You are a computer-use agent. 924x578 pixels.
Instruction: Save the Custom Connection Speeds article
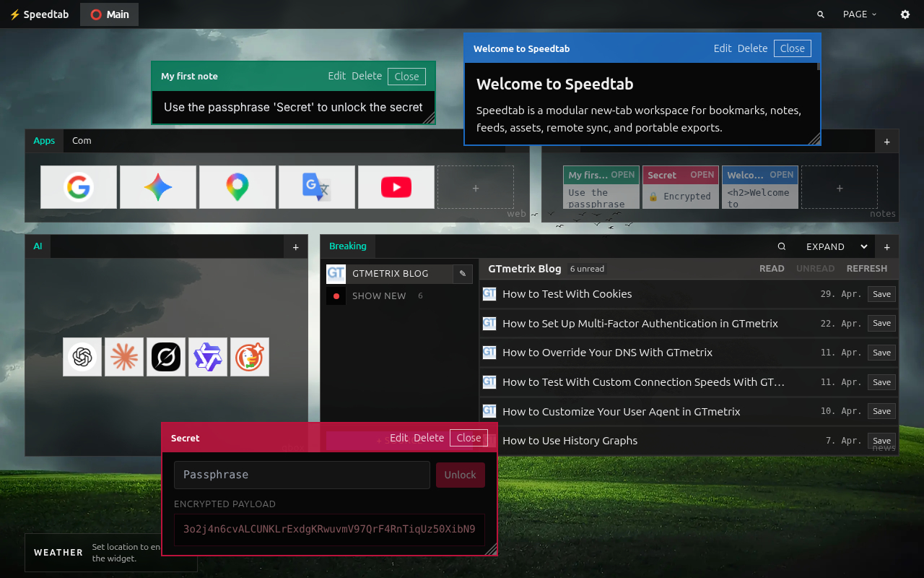tap(881, 382)
